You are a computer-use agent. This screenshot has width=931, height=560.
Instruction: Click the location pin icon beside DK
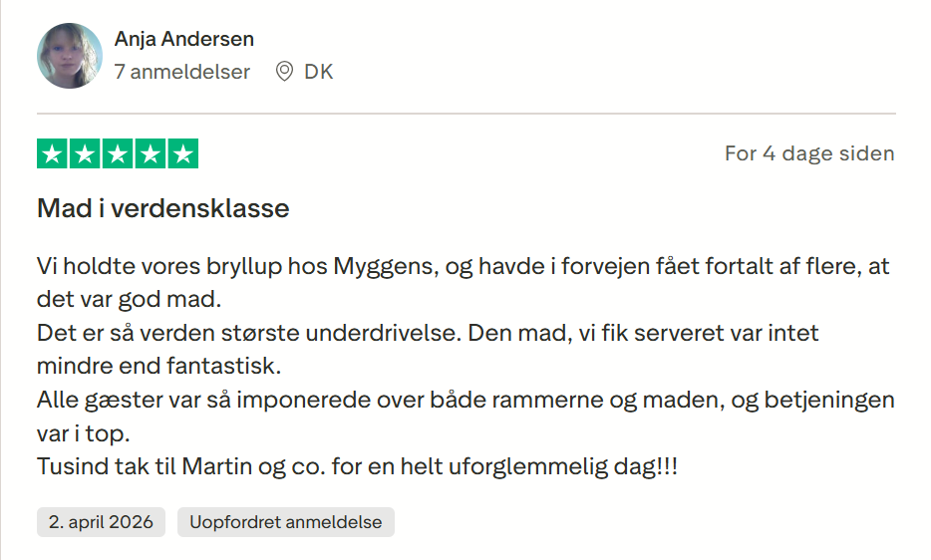click(284, 72)
